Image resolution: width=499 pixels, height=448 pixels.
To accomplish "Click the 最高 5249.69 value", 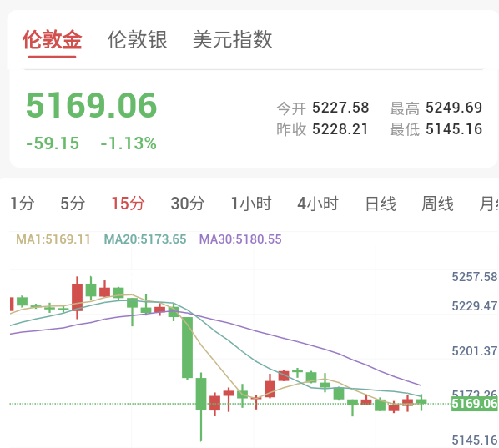I will pyautogui.click(x=454, y=108).
